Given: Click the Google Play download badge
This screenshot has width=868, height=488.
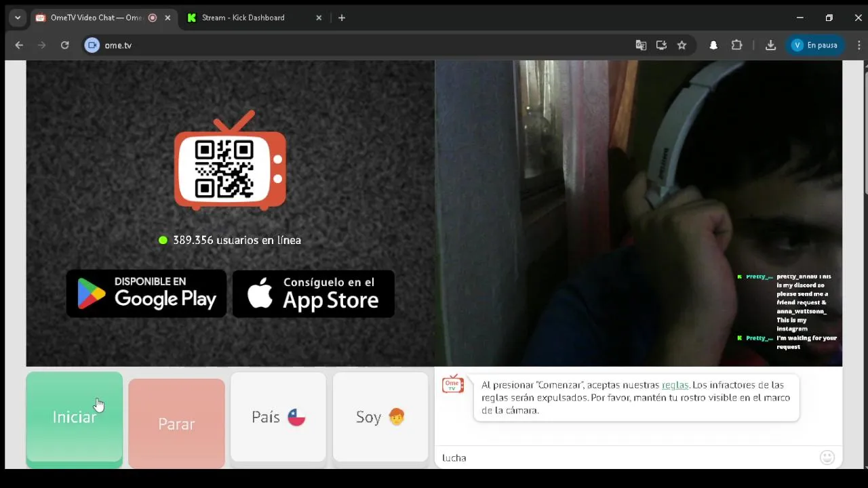Looking at the screenshot, I should [x=146, y=293].
